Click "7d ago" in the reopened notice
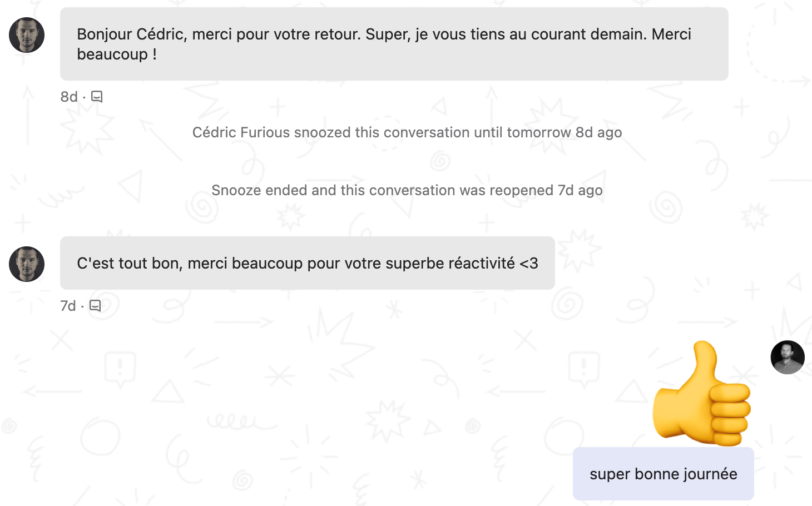The image size is (812, 506). 580,190
